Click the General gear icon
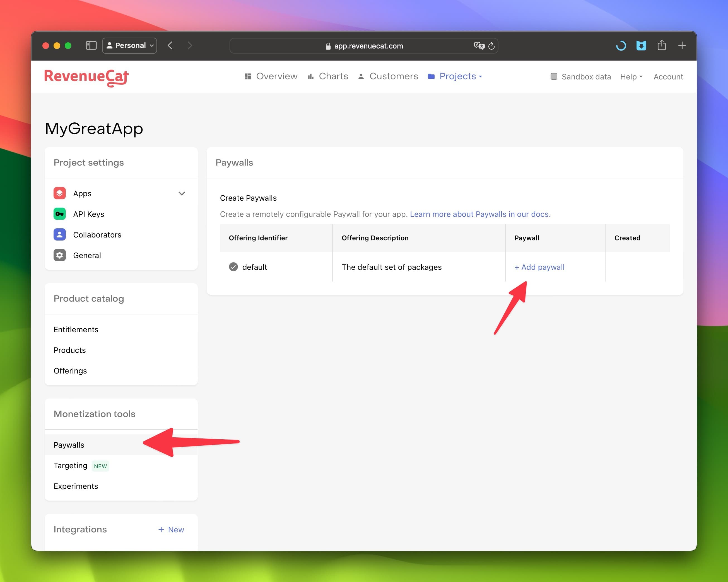Image resolution: width=728 pixels, height=582 pixels. [59, 255]
